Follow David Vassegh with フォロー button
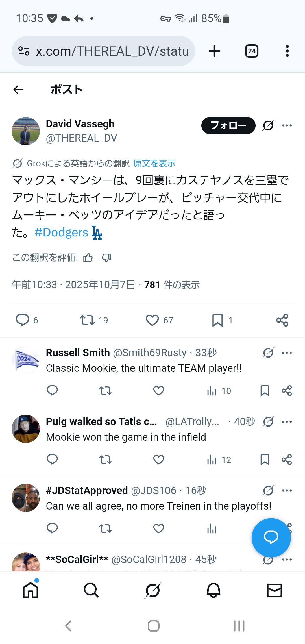Image resolution: width=305 pixels, height=644 pixels. pos(228,125)
